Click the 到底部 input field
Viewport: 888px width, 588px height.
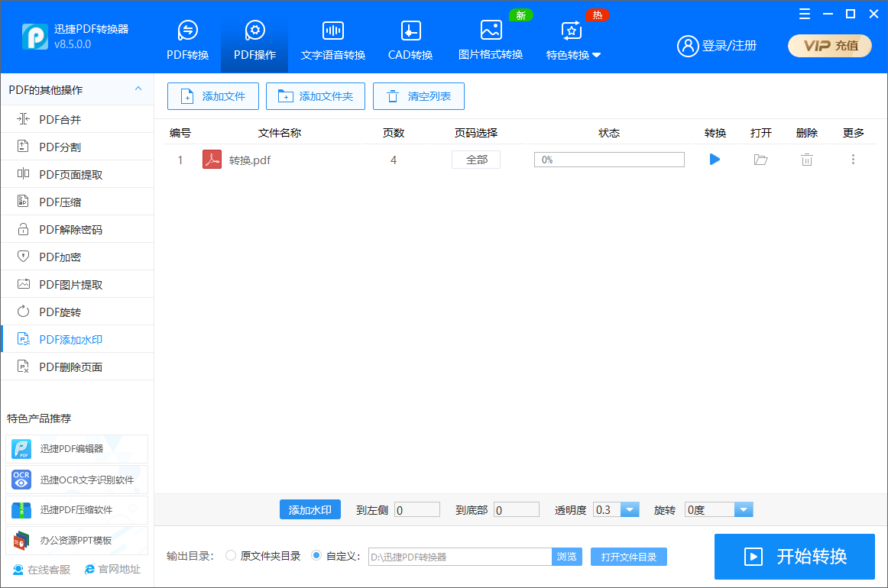coord(516,510)
